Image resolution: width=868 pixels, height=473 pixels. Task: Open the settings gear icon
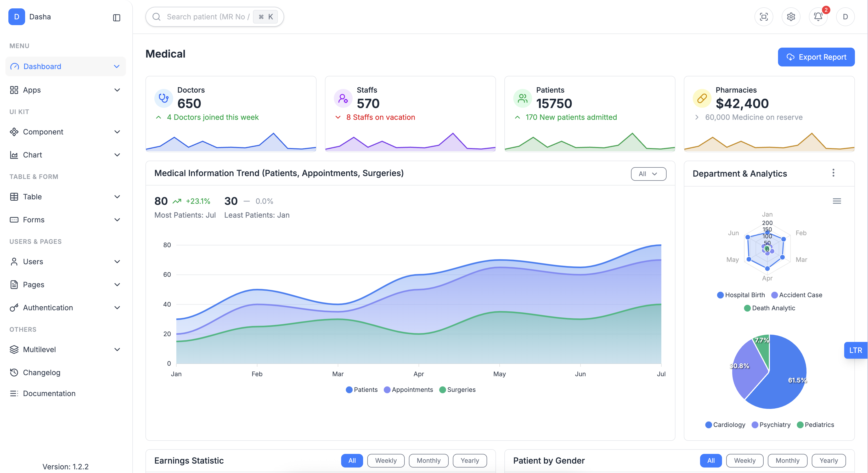pos(791,17)
